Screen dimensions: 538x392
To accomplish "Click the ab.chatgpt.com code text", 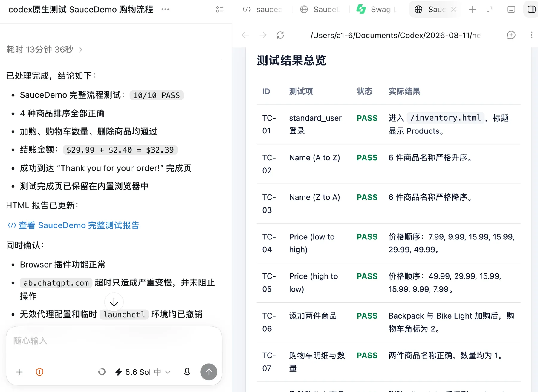I will click(x=56, y=283).
